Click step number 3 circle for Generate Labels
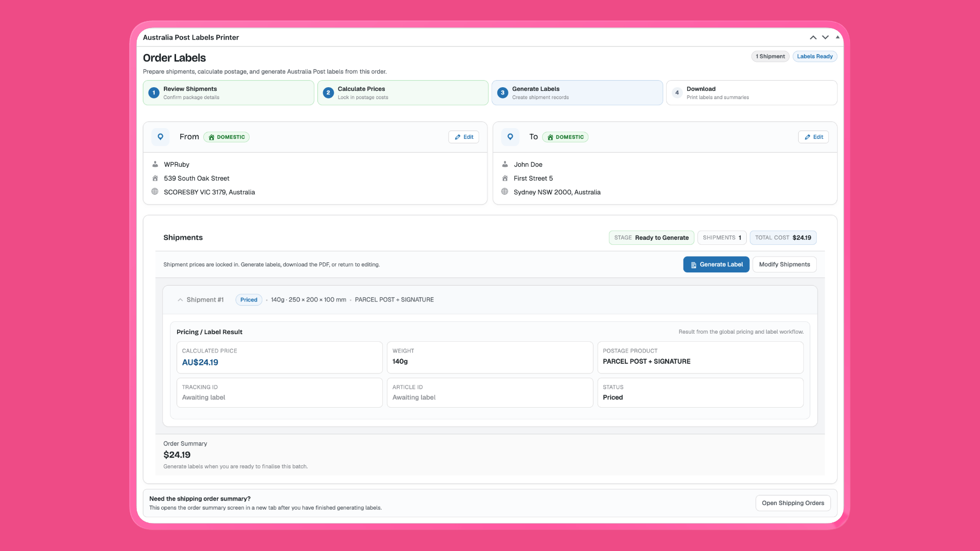980x551 pixels. [x=503, y=93]
